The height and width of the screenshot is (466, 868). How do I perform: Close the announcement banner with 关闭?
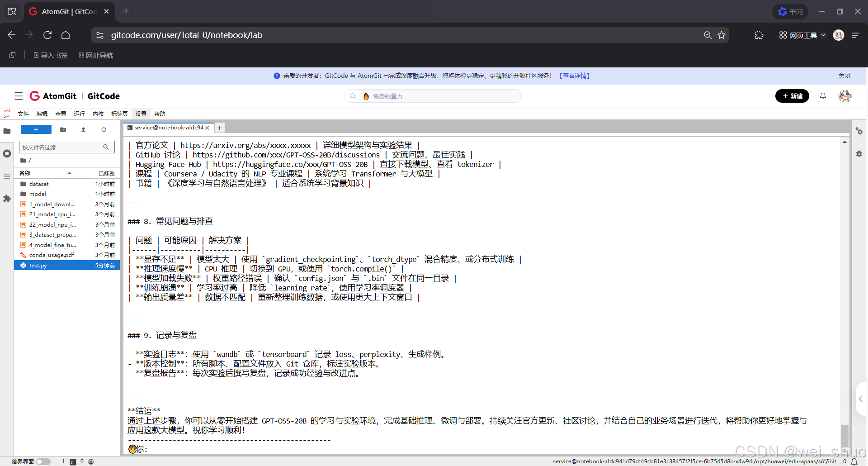pyautogui.click(x=844, y=76)
